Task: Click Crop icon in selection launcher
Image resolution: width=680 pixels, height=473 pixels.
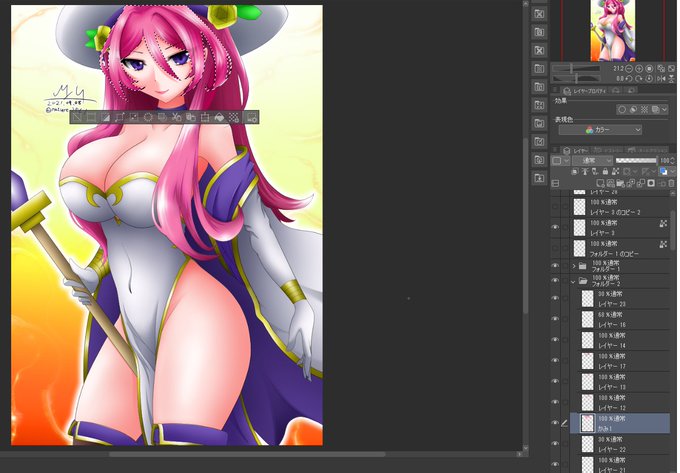Action: pyautogui.click(x=92, y=117)
